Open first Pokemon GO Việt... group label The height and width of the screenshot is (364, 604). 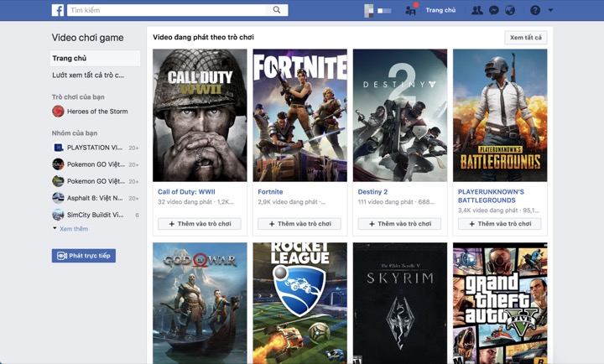[x=96, y=164]
